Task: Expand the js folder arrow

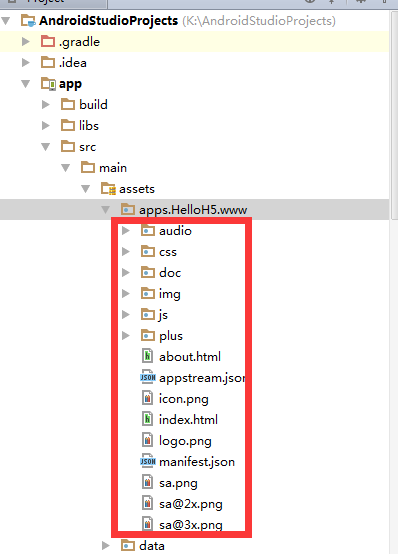Action: (x=125, y=314)
